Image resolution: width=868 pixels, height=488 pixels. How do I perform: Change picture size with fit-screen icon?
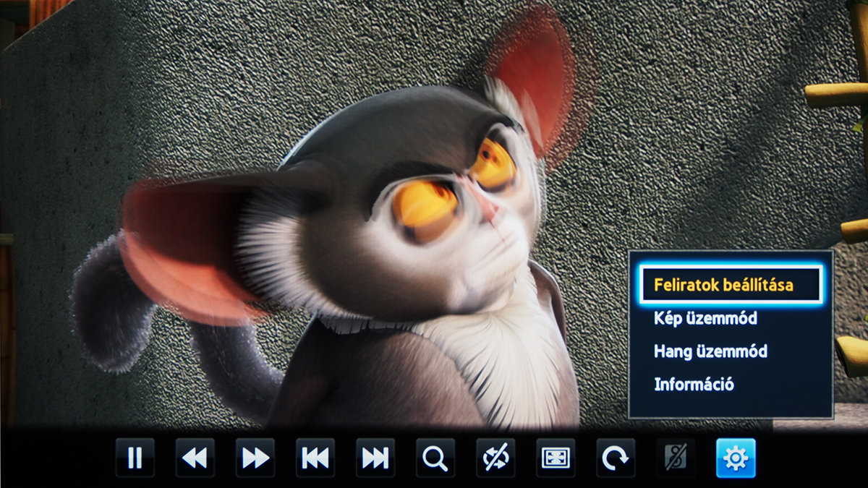coord(556,458)
